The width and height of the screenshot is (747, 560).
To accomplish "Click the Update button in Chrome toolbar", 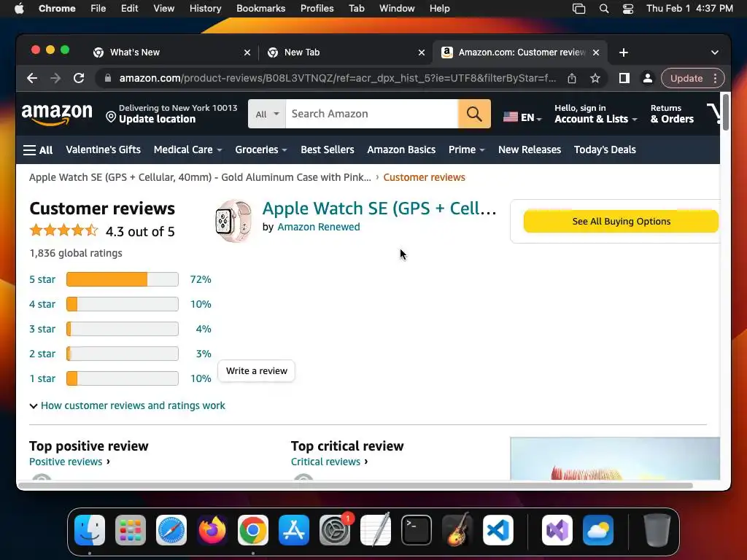I will pyautogui.click(x=686, y=78).
